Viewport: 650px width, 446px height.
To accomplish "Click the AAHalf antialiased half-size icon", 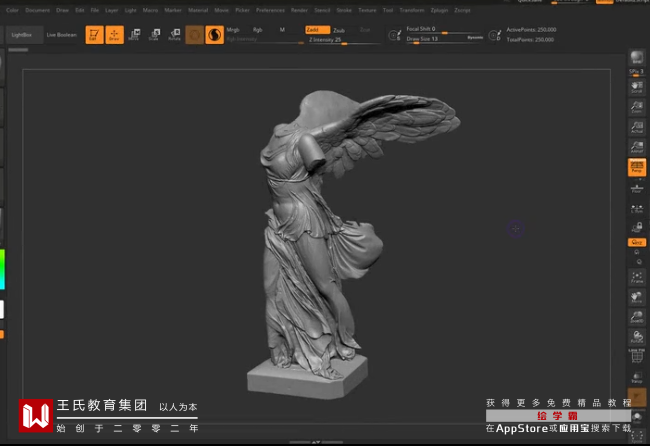I will click(637, 147).
